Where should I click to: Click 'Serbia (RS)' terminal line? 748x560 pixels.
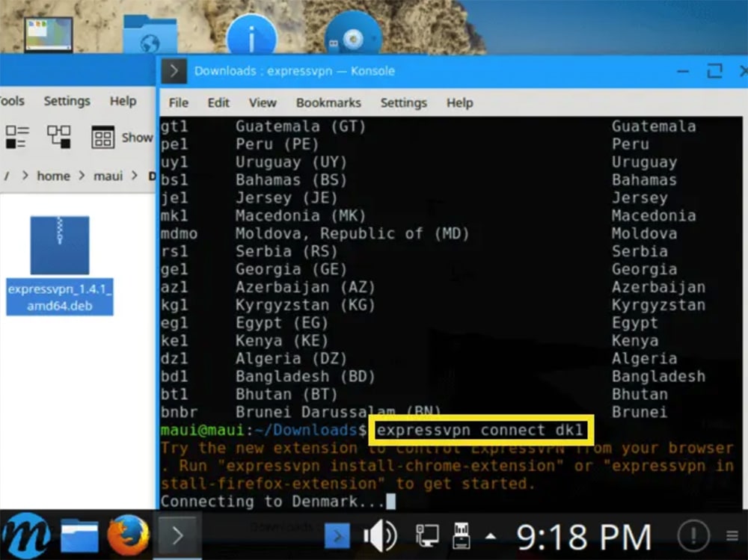pyautogui.click(x=286, y=251)
